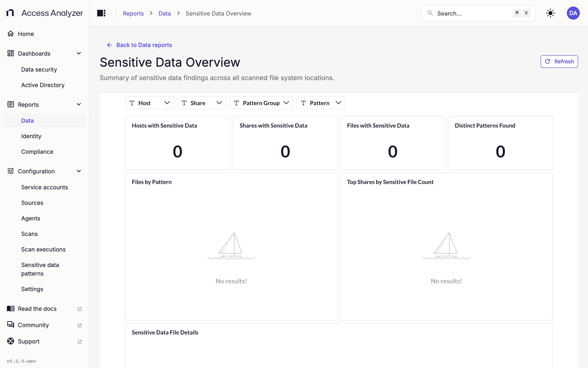Image resolution: width=588 pixels, height=368 pixels.
Task: Collapse the Reports section chevron
Action: tap(79, 104)
